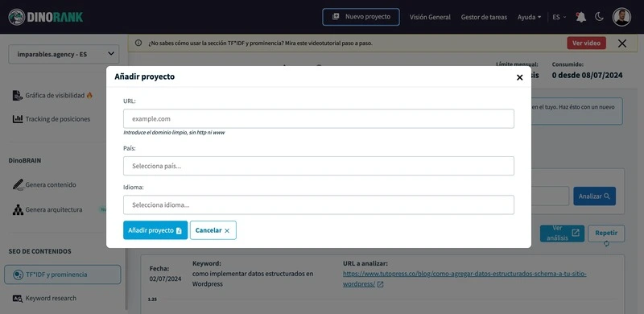Open the user profile avatar
Viewport: 644px width, 314px height.
[621, 17]
